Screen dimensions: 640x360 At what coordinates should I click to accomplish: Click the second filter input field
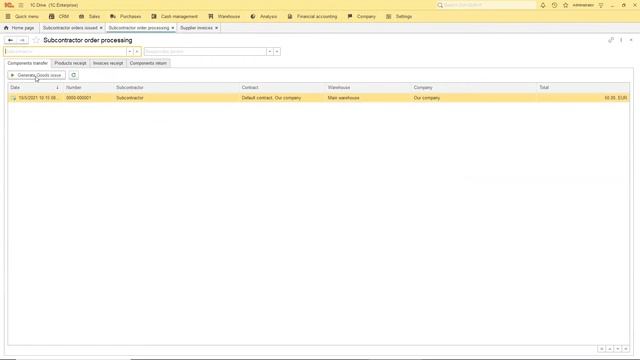point(205,52)
